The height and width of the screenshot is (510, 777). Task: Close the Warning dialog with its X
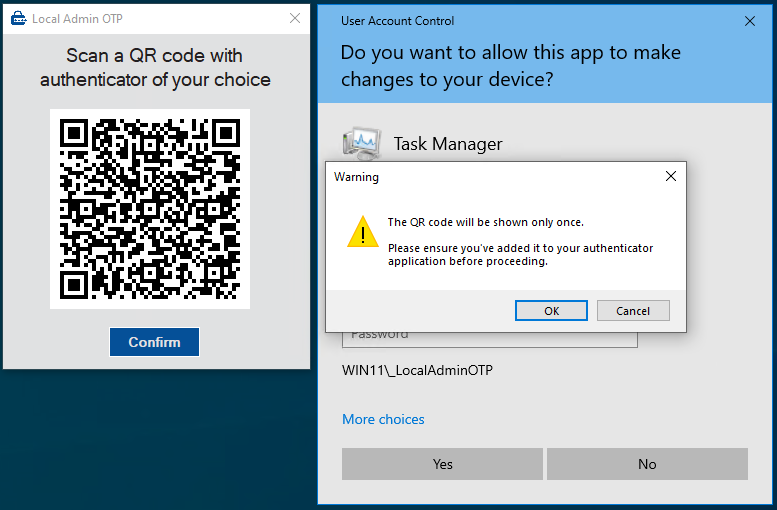pyautogui.click(x=670, y=176)
